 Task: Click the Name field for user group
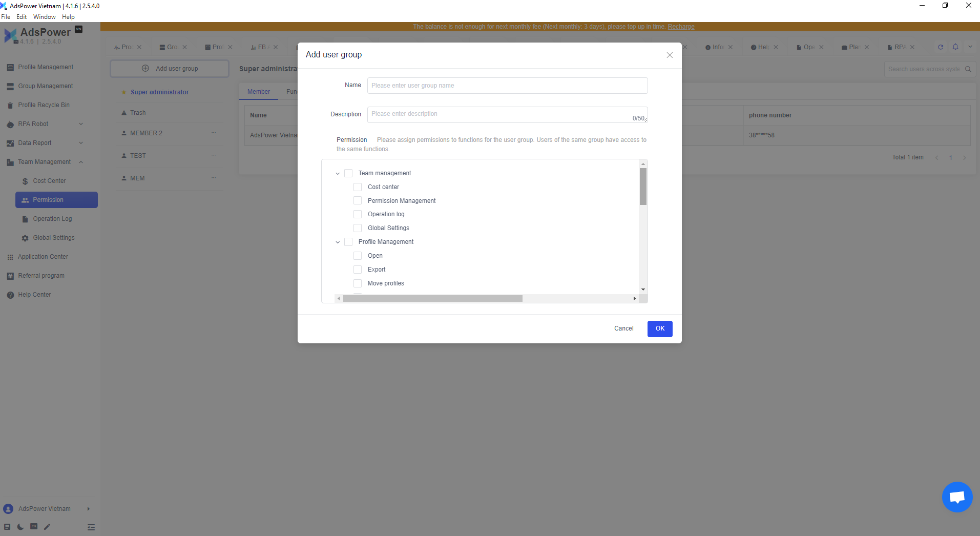click(507, 86)
